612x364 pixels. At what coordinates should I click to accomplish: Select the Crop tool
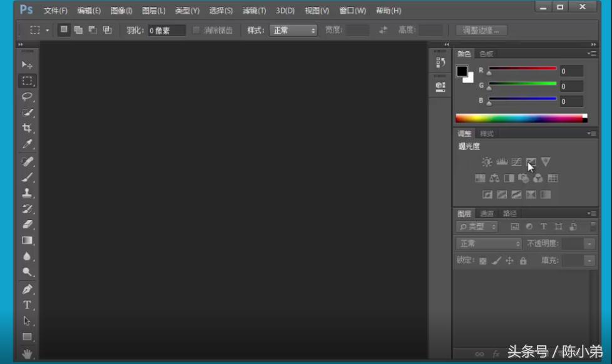(26, 127)
